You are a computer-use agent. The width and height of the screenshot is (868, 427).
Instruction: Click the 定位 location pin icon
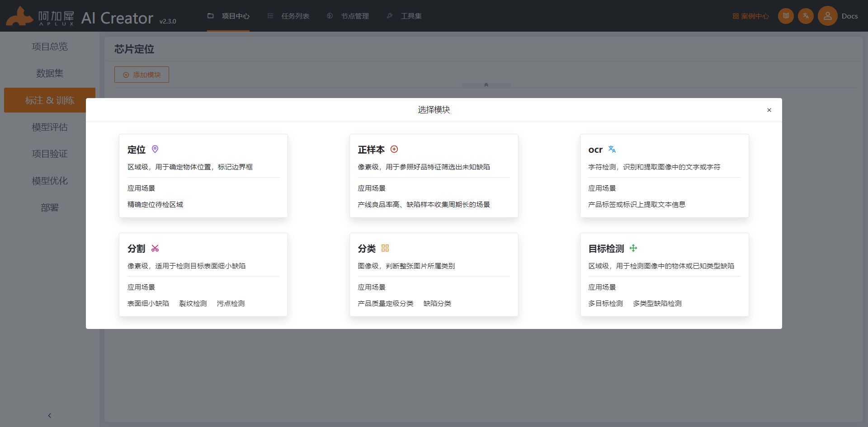(155, 149)
